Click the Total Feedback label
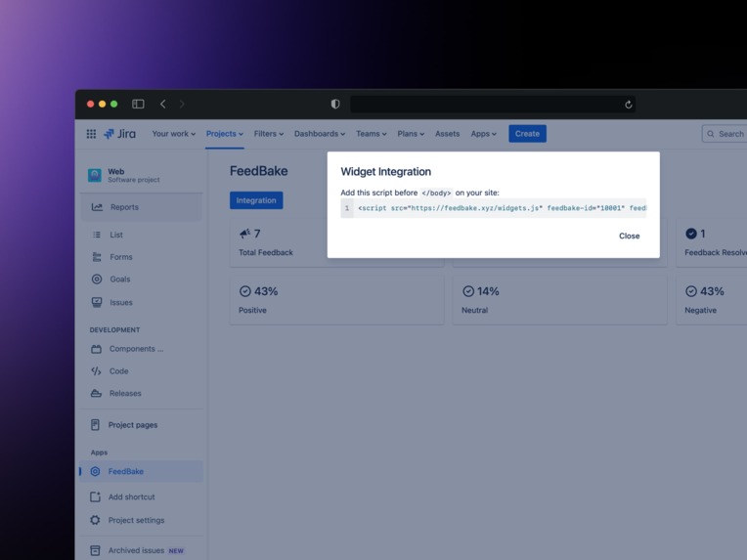747x560 pixels. [266, 253]
